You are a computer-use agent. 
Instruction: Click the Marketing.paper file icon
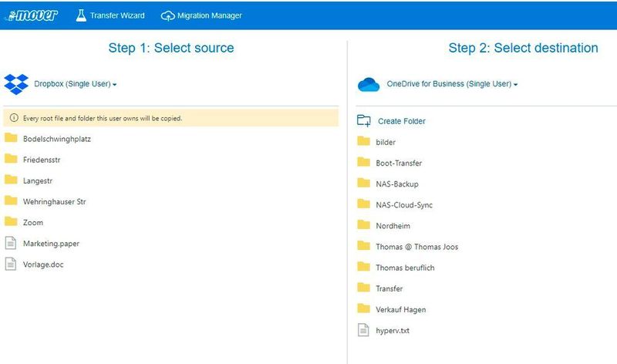pos(11,243)
